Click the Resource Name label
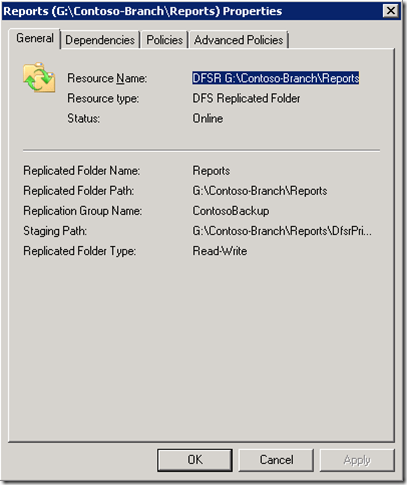 (x=107, y=78)
